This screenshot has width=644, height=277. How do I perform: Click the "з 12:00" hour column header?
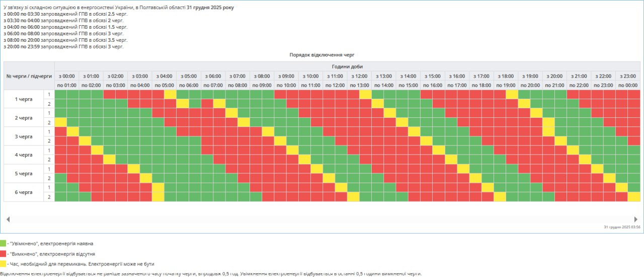point(360,76)
